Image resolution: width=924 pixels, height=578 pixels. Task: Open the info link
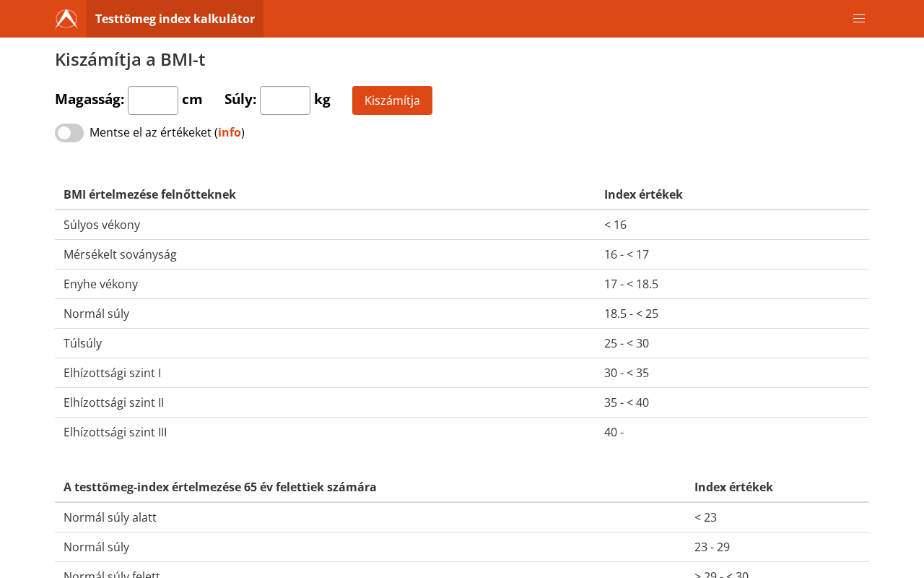(x=230, y=132)
